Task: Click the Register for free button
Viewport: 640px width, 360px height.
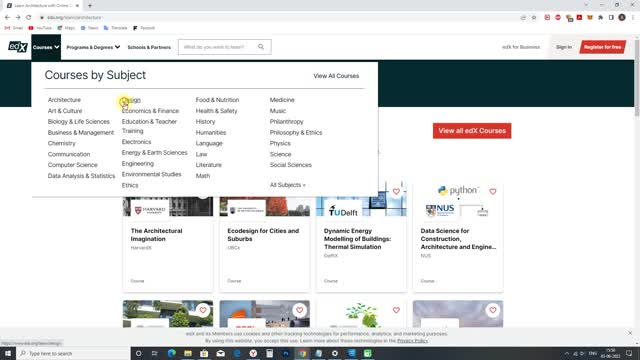Action: pyautogui.click(x=602, y=47)
